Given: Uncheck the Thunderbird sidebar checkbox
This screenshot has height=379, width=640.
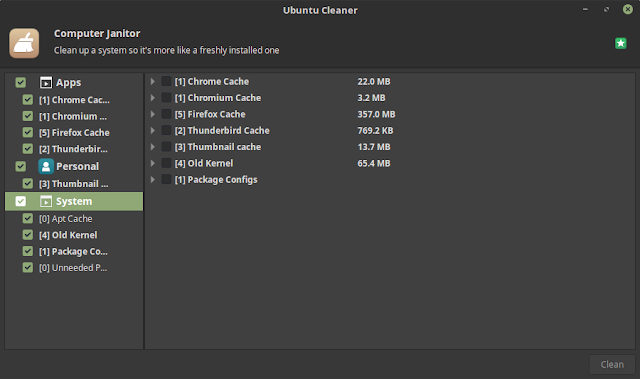Looking at the screenshot, I should click(x=28, y=149).
